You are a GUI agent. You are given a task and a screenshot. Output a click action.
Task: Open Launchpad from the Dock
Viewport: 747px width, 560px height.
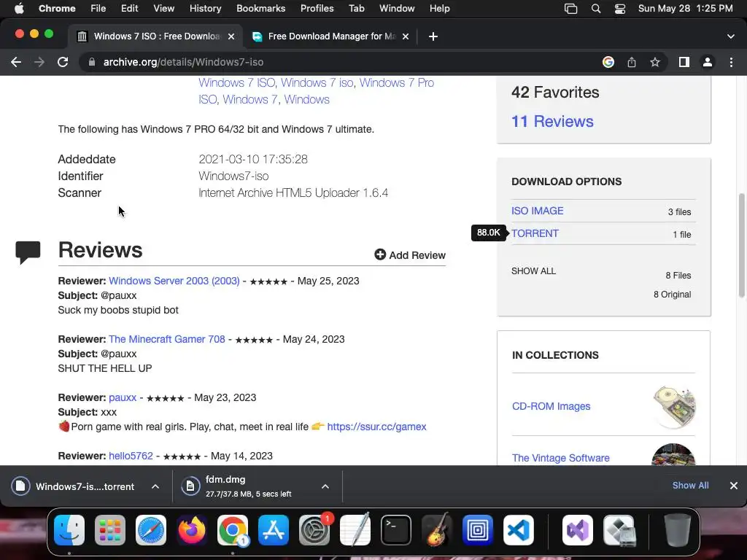pyautogui.click(x=110, y=529)
